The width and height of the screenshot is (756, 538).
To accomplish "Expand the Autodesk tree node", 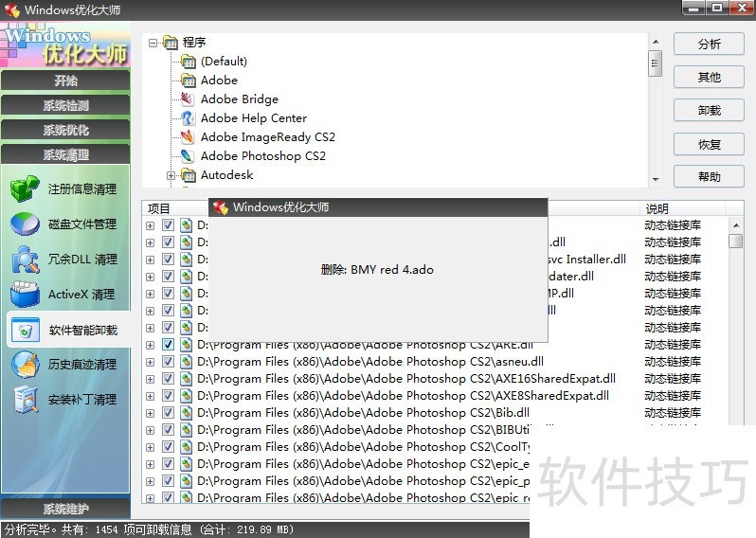I will [x=171, y=175].
